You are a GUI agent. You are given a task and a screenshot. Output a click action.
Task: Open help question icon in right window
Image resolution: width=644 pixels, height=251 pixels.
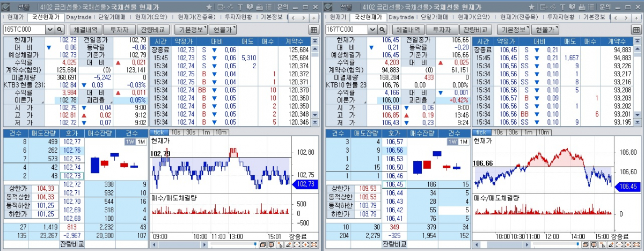click(572, 7)
